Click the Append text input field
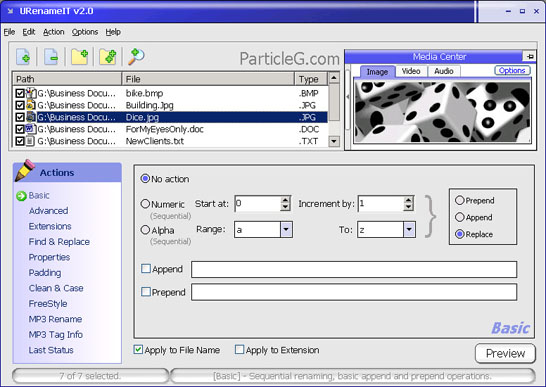Viewport: 546px width, 387px height. click(x=354, y=269)
